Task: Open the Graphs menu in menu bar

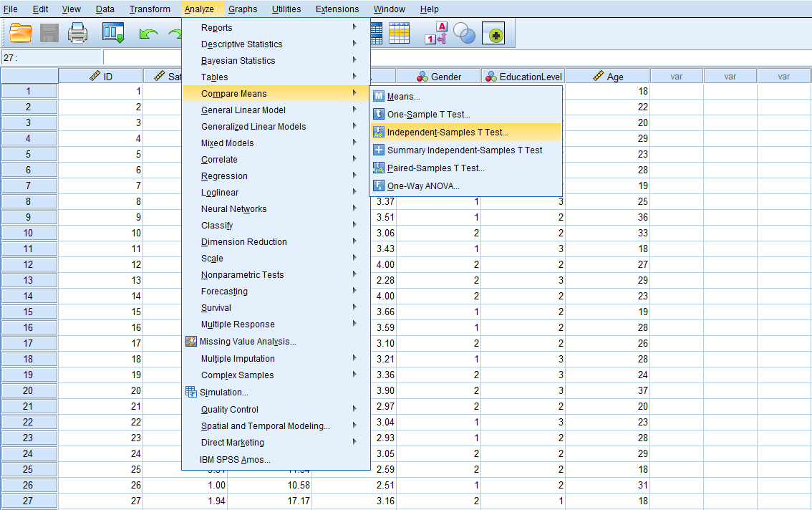Action: tap(243, 9)
